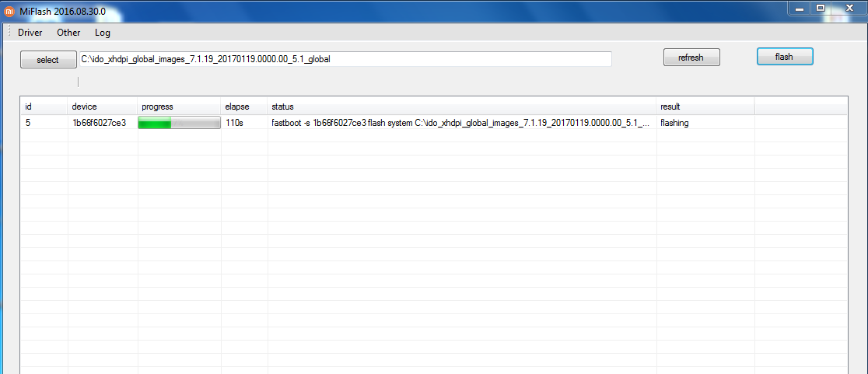
Task: Click the status column header
Action: pyautogui.click(x=462, y=107)
